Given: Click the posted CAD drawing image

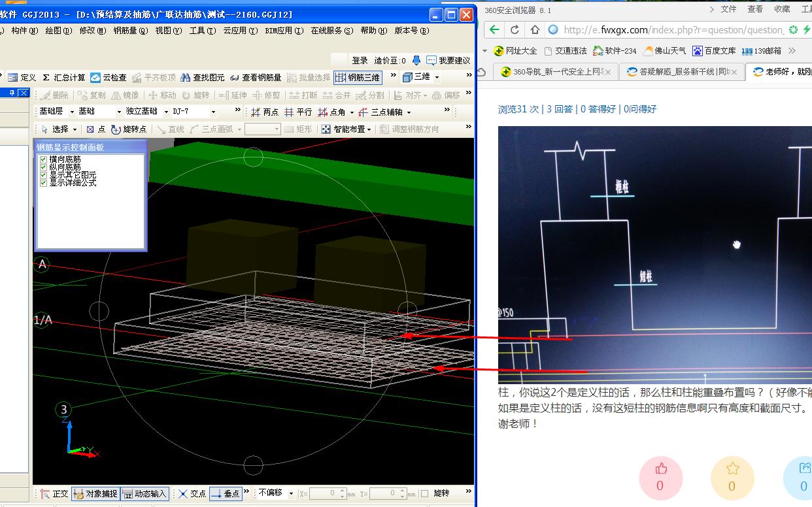Looking at the screenshot, I should (655, 255).
